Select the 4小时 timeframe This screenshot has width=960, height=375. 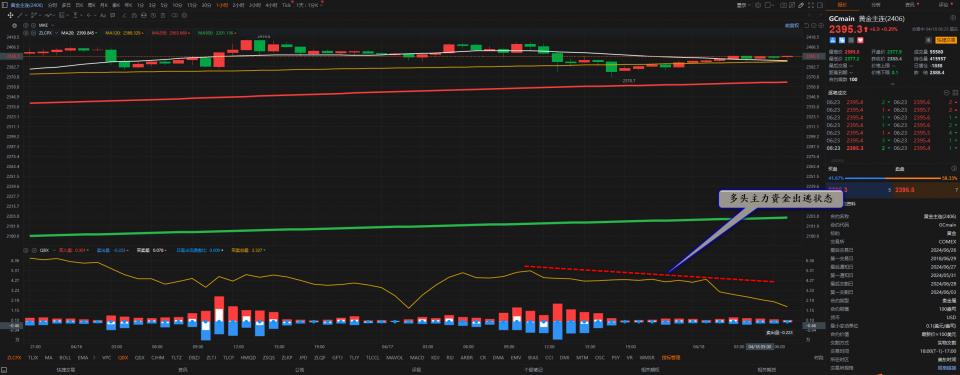coord(271,5)
